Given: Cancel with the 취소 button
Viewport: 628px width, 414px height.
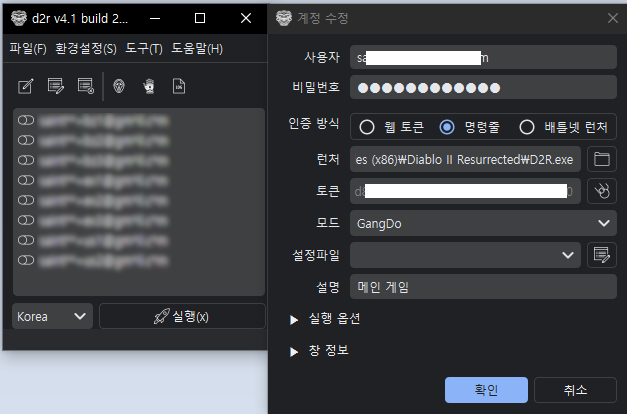Looking at the screenshot, I should (x=575, y=390).
